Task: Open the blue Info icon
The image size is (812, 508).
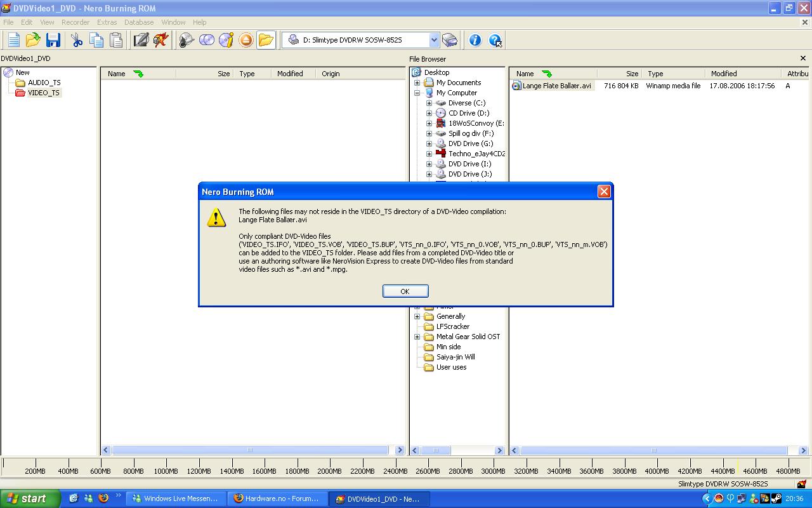Action: (475, 40)
